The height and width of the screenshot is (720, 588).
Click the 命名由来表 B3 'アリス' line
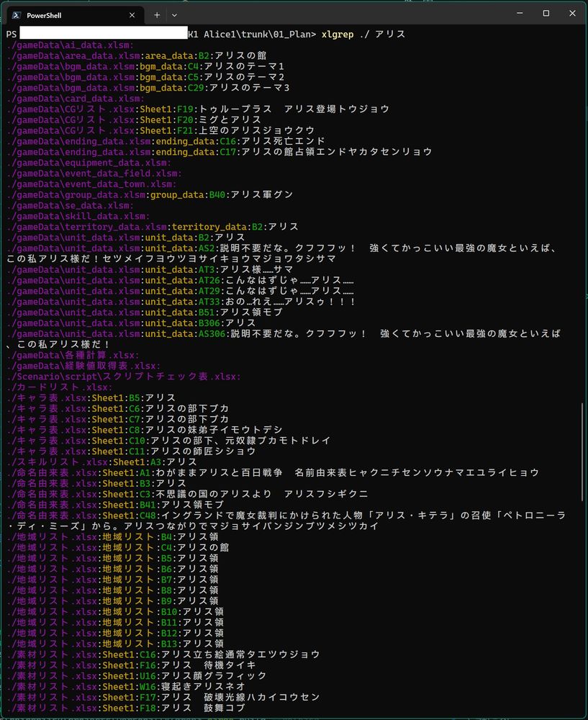pos(96,483)
